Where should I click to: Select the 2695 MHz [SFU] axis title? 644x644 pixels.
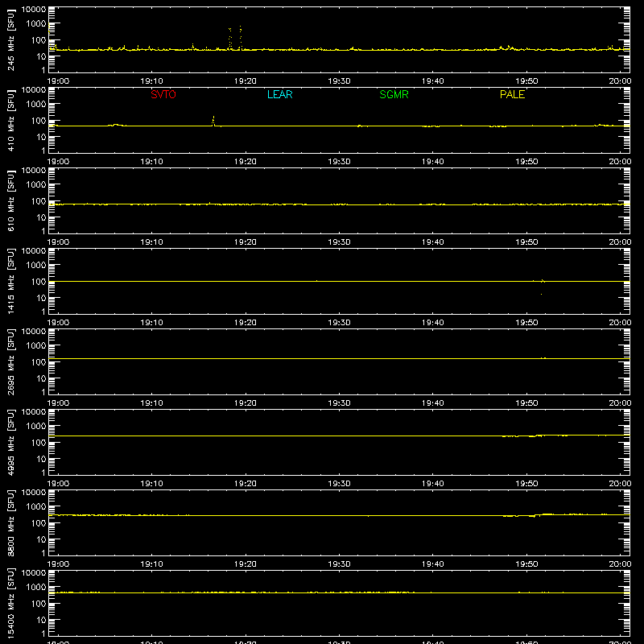tap(10, 361)
